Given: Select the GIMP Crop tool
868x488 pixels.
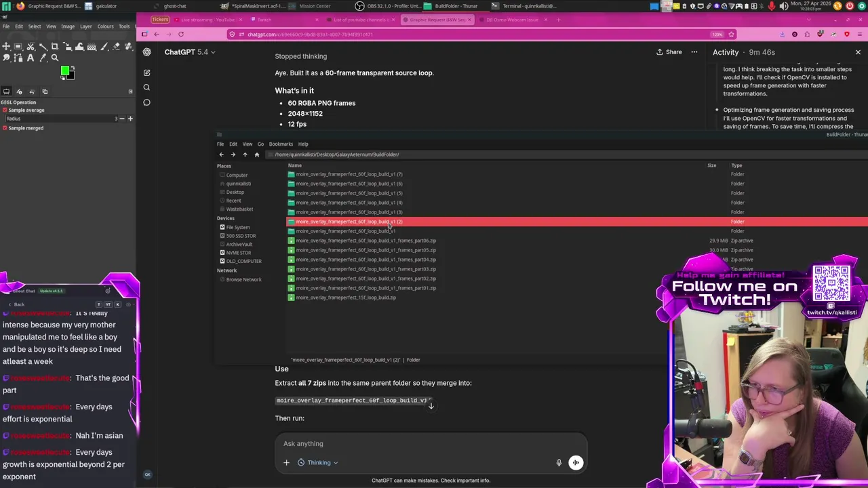Looking at the screenshot, I should pos(55,46).
